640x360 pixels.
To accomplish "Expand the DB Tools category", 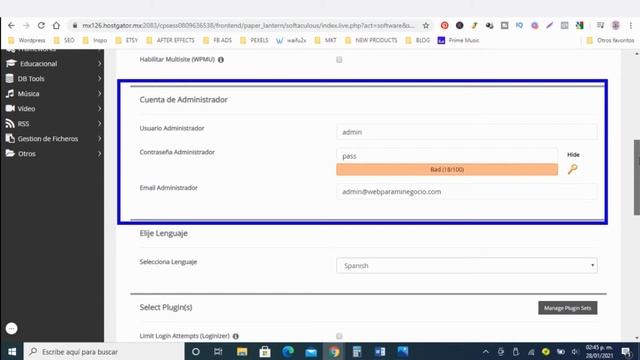I will point(99,78).
